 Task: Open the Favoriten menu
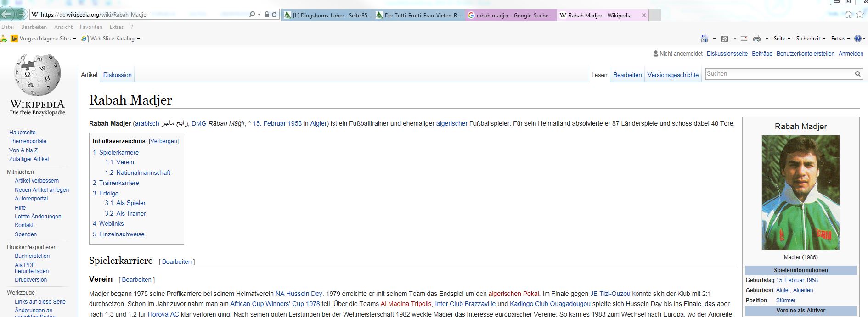tap(91, 27)
